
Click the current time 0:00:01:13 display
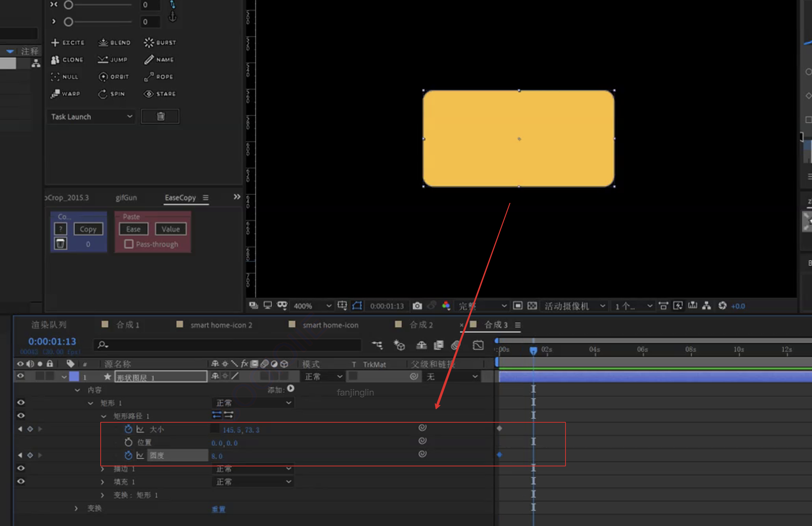click(52, 341)
